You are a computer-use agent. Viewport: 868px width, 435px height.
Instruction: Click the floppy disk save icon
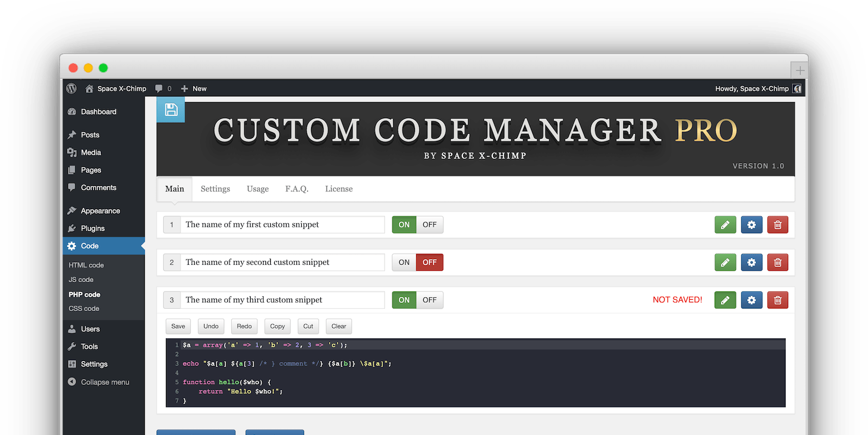[x=171, y=109]
